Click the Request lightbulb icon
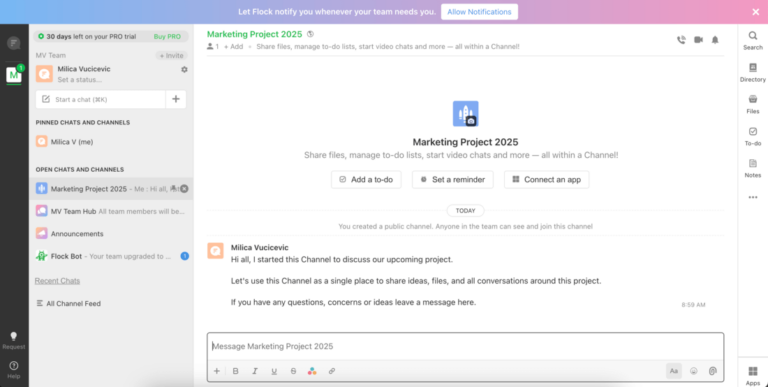Image resolution: width=768 pixels, height=387 pixels. [14, 337]
